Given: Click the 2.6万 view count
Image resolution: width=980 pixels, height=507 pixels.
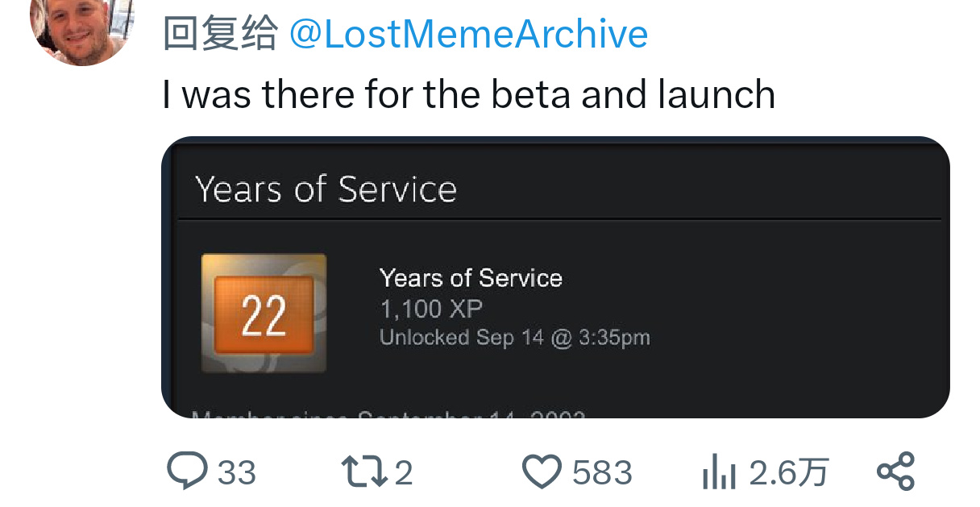Looking at the screenshot, I should [788, 472].
